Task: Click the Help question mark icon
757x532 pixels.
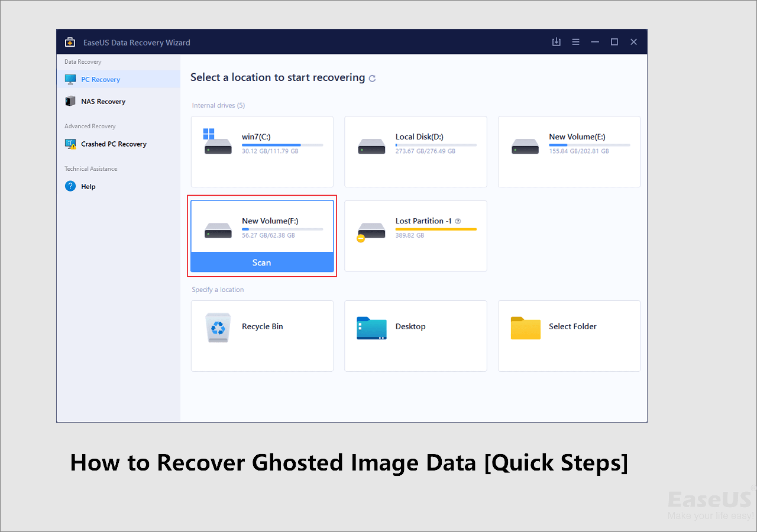Action: pyautogui.click(x=70, y=186)
